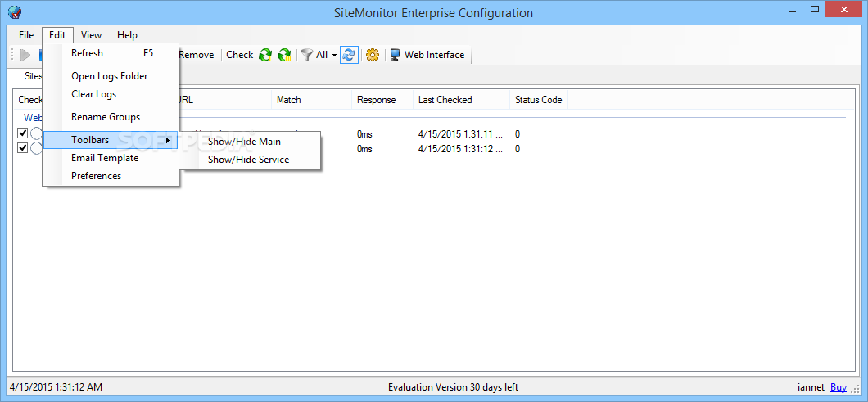Viewport: 868px width, 402px height.
Task: Open Preferences from Edit menu
Action: click(111, 175)
